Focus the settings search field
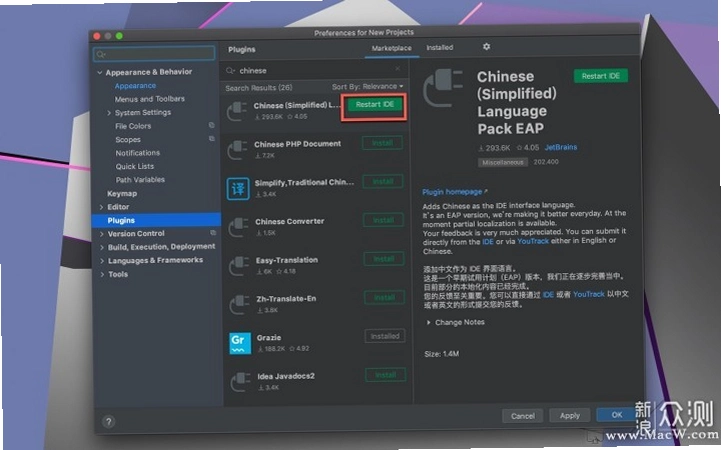Screen dimensions: 721x450 click(x=154, y=54)
